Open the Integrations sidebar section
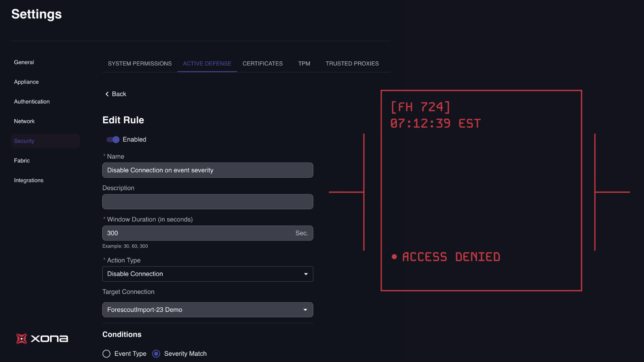 tap(29, 180)
